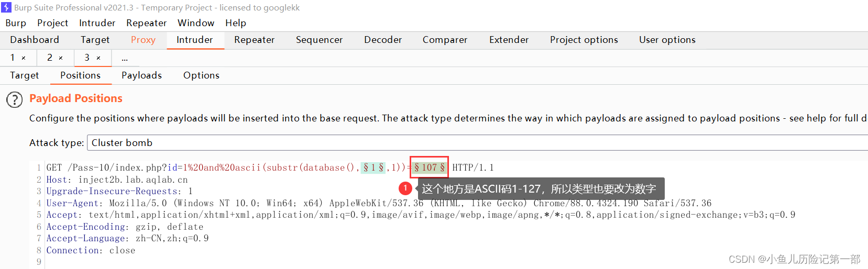Select Intruder attack tab 2

pyautogui.click(x=50, y=58)
